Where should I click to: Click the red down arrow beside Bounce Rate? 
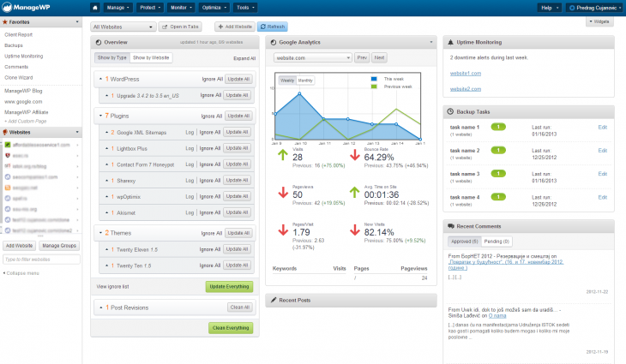[x=355, y=155]
